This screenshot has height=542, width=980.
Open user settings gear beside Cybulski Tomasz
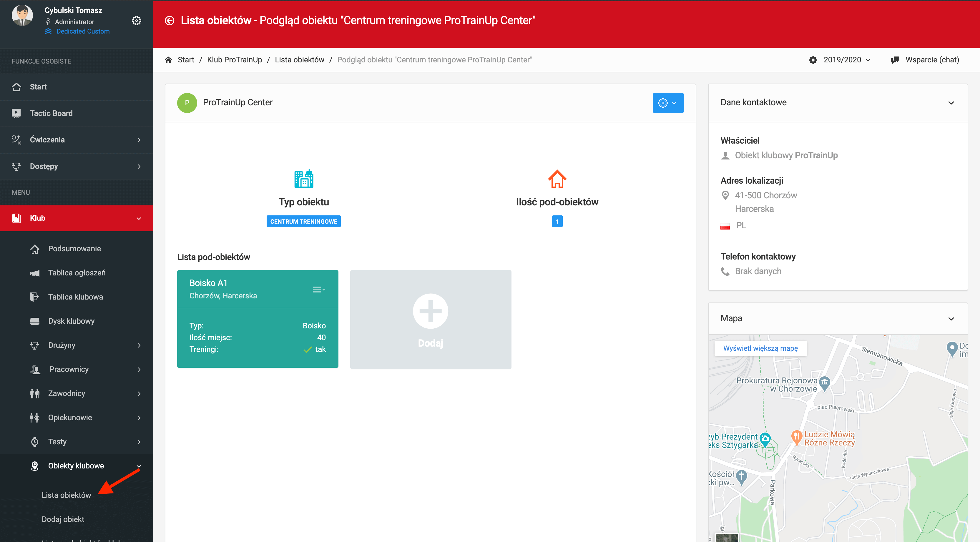point(136,21)
